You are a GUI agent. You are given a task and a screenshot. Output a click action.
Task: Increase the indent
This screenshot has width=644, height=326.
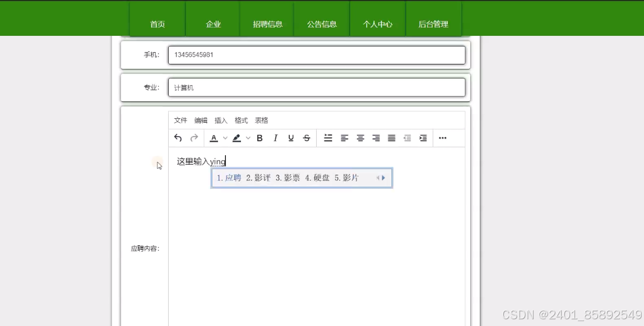tap(423, 138)
